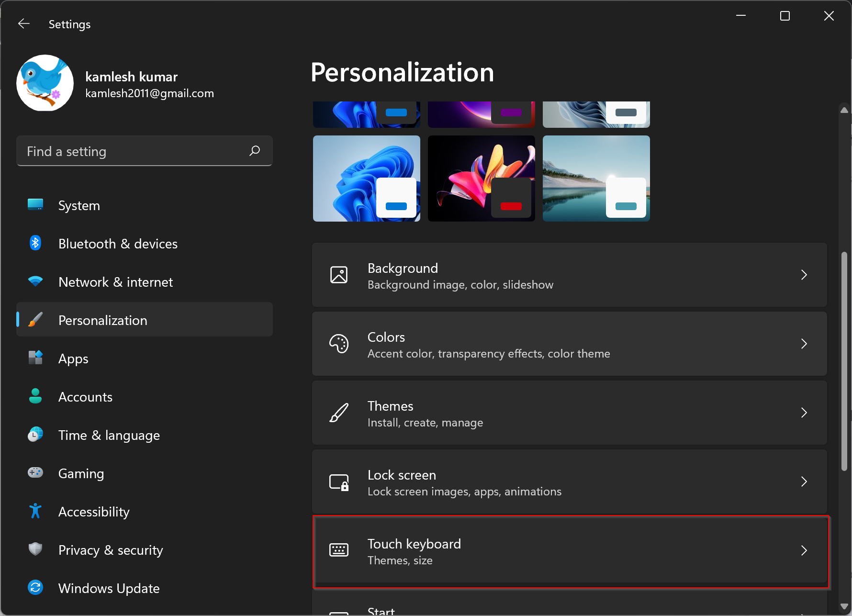This screenshot has width=852, height=616.
Task: Open Bluetooth & devices category
Action: pyautogui.click(x=145, y=244)
